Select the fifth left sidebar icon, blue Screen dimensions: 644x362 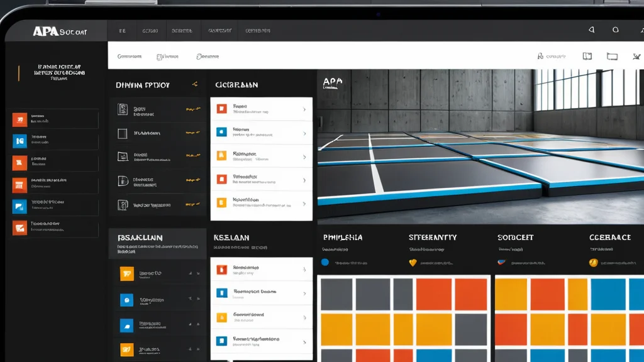coord(19,206)
